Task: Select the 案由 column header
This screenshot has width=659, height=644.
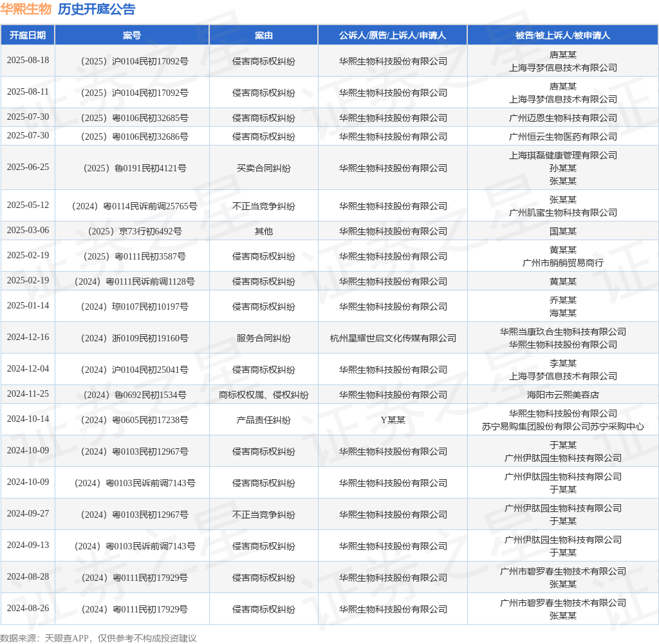Action: pyautogui.click(x=263, y=35)
